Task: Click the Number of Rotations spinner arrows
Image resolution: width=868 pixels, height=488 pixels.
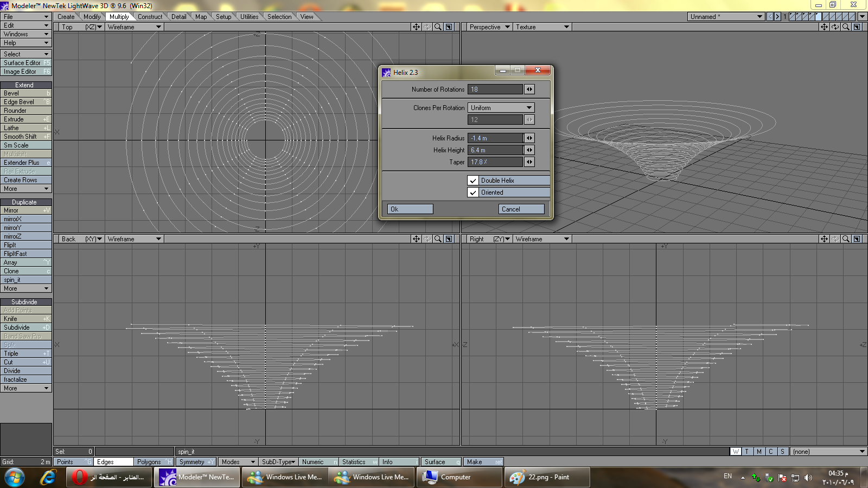Action: pyautogui.click(x=529, y=89)
